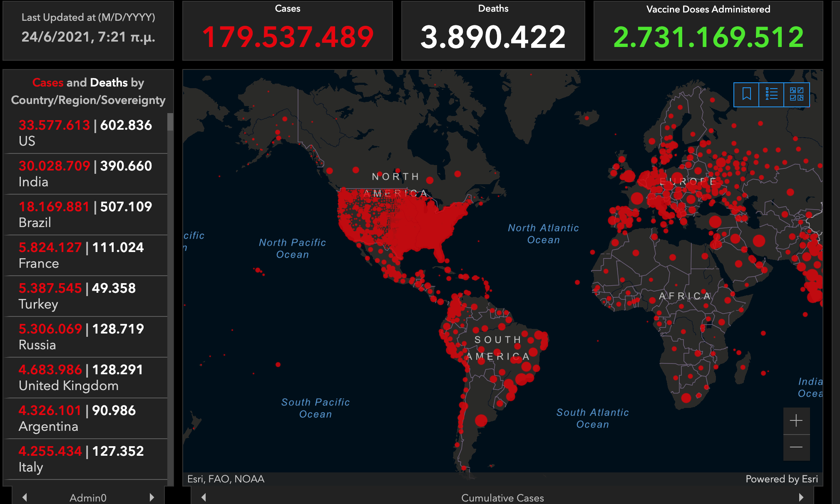
Task: Click the country list scrollbar thumb
Action: [x=170, y=122]
